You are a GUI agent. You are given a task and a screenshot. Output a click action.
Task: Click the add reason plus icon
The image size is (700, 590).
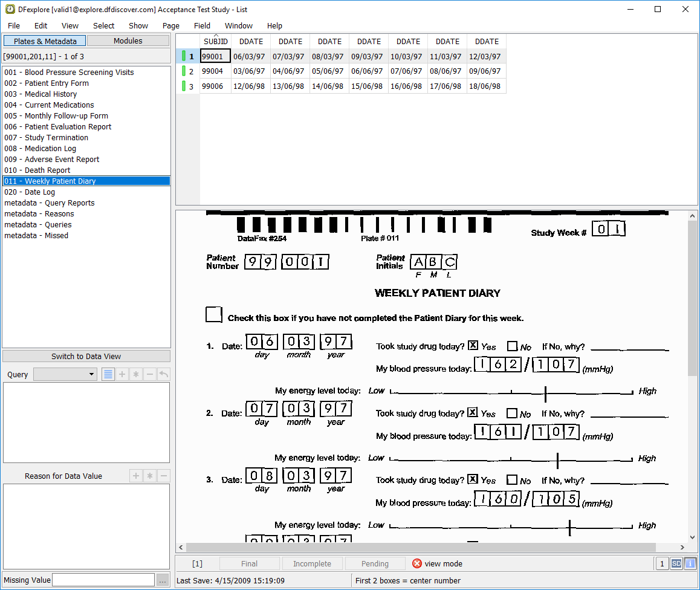[x=136, y=476]
